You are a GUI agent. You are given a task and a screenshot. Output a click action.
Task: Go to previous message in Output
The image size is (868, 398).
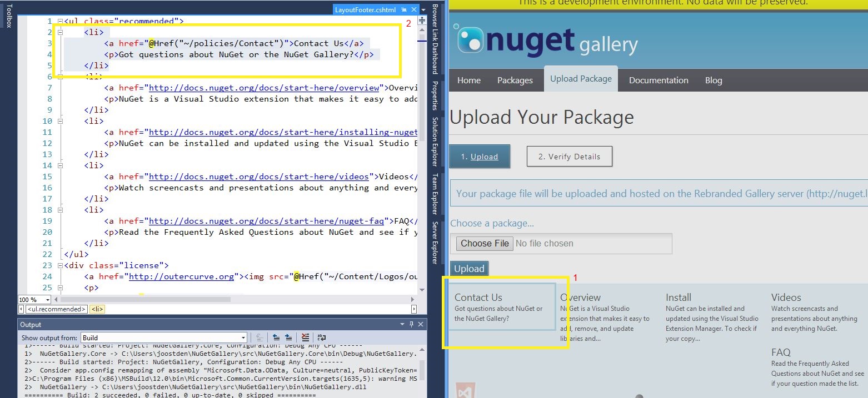coord(276,337)
